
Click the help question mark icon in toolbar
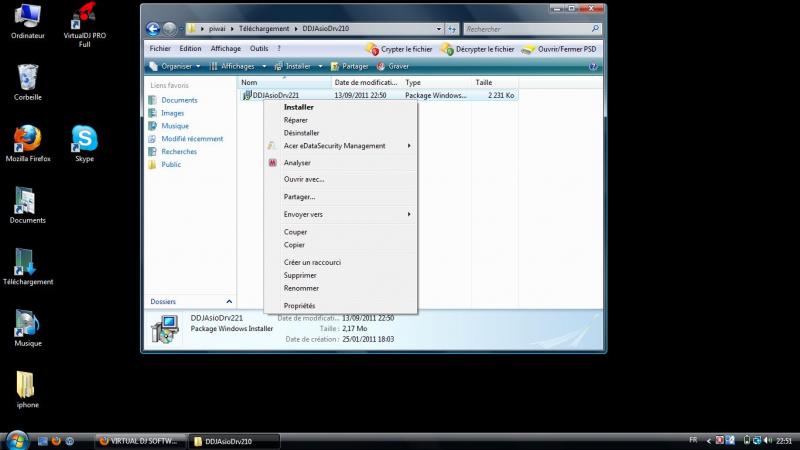[593, 66]
